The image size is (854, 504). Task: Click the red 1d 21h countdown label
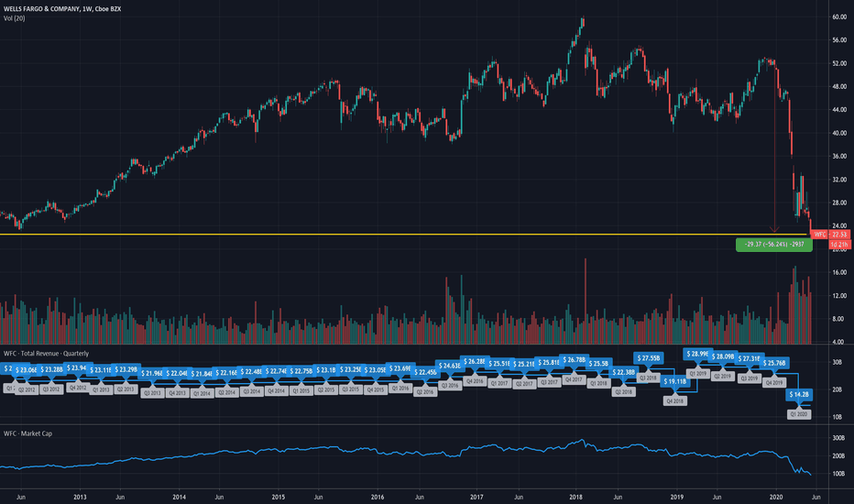(x=839, y=245)
